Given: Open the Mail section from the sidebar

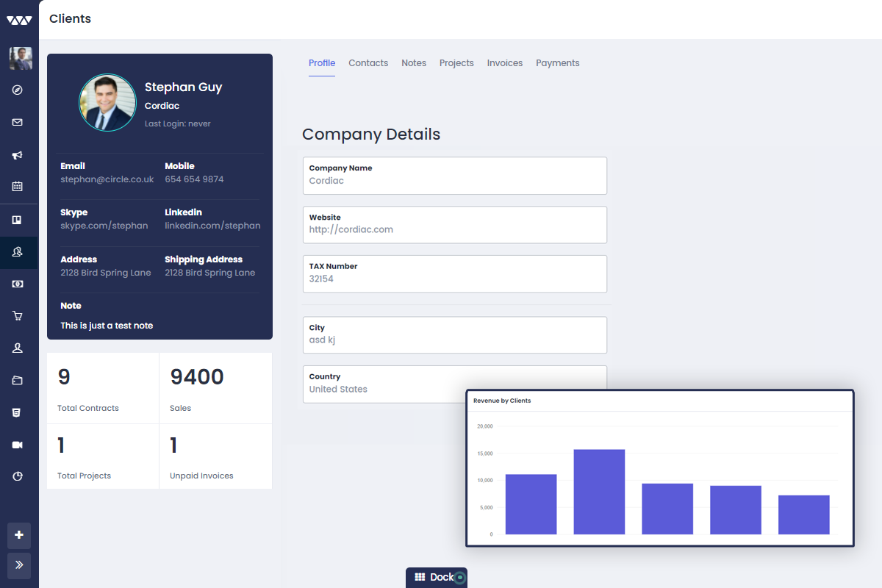Looking at the screenshot, I should tap(18, 122).
